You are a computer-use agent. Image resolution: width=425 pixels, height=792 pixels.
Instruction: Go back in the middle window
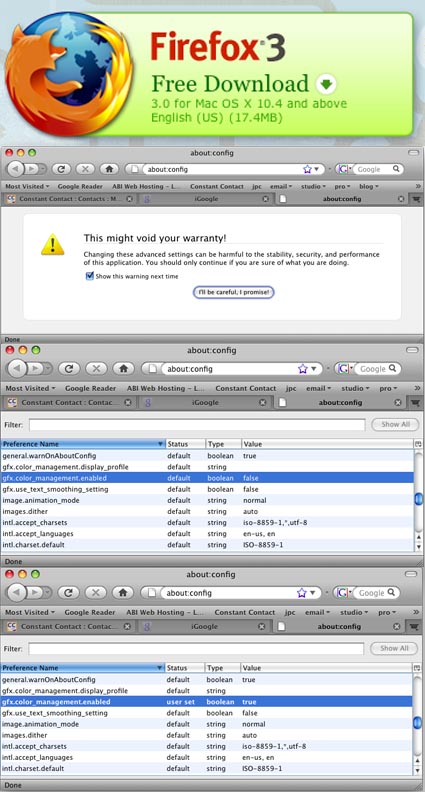click(x=18, y=368)
